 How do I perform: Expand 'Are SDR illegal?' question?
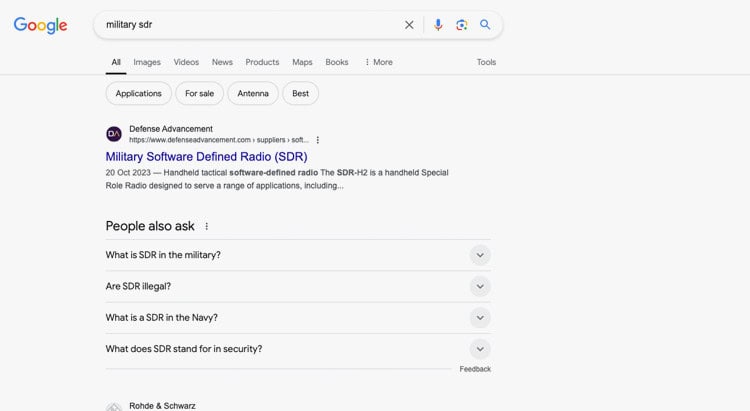coord(298,286)
